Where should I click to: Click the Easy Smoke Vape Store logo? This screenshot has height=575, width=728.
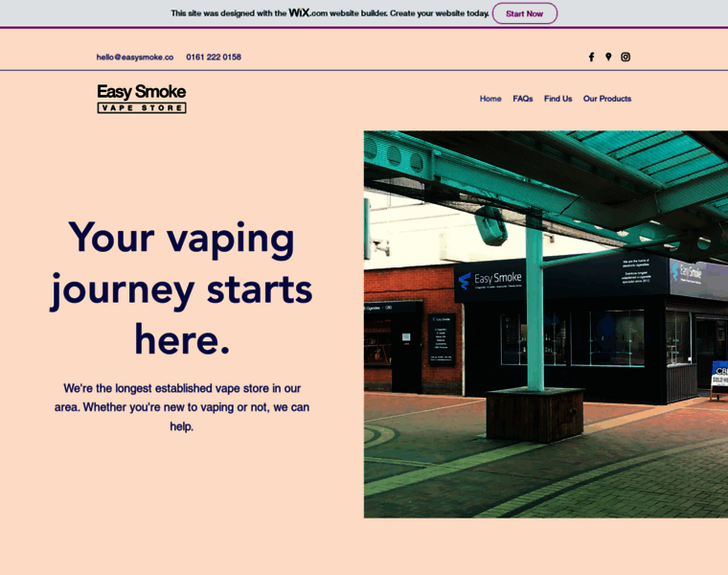142,99
